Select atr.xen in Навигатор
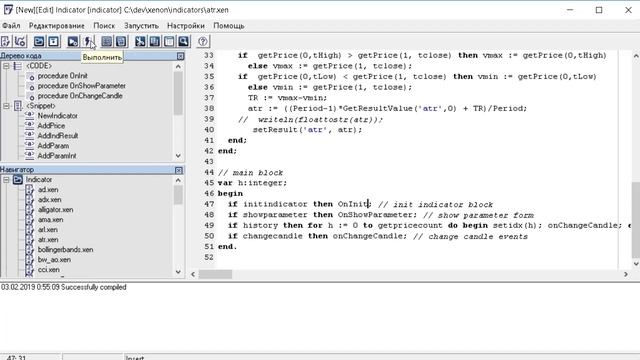 click(48, 240)
